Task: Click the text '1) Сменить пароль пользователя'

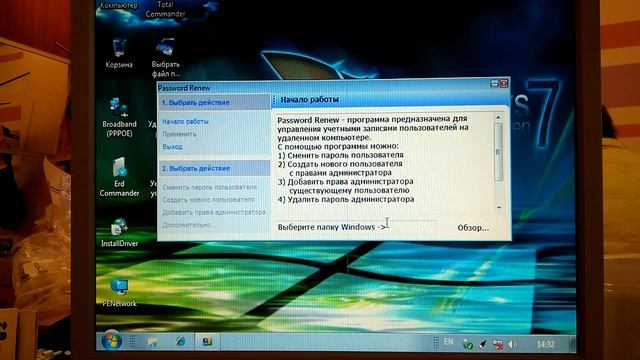Action: pyautogui.click(x=340, y=155)
